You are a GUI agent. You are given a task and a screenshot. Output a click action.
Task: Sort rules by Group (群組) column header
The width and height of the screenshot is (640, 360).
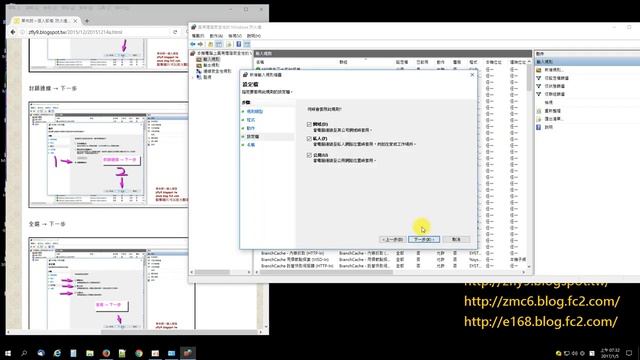point(343,62)
